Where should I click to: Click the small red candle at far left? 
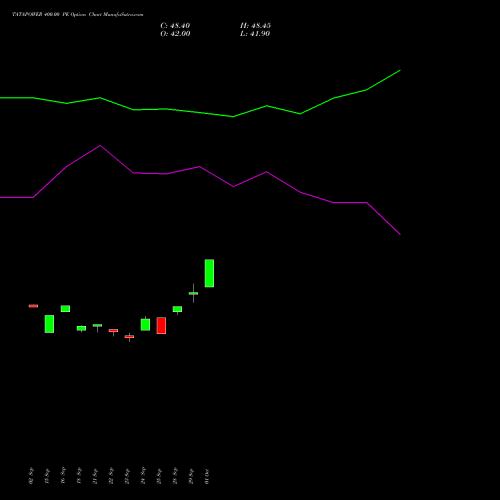33,306
